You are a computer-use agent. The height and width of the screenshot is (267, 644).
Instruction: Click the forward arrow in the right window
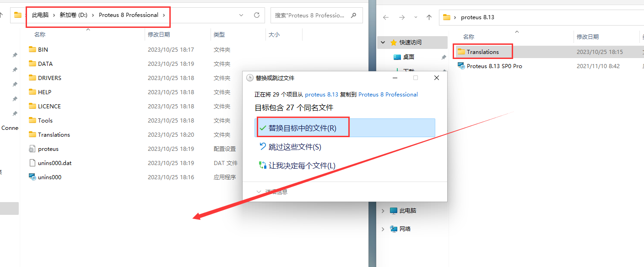pos(402,17)
